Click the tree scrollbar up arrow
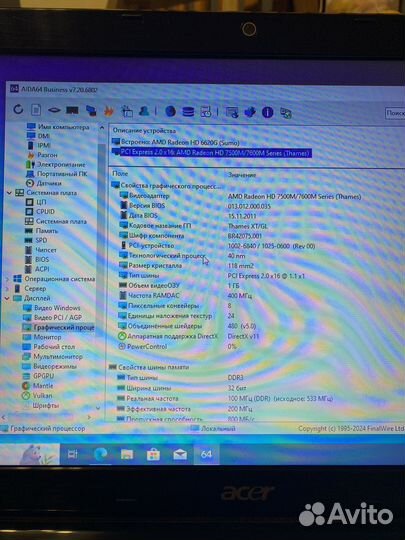 [101, 127]
